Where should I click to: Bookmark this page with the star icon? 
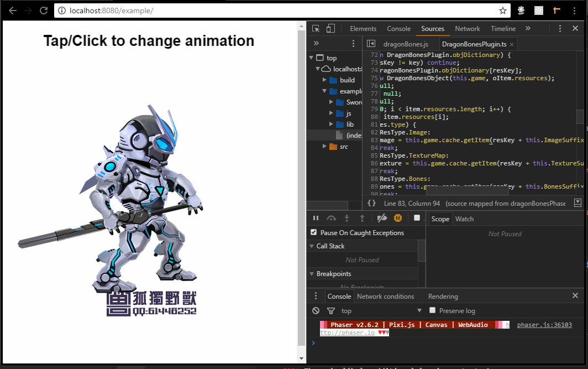(x=503, y=11)
